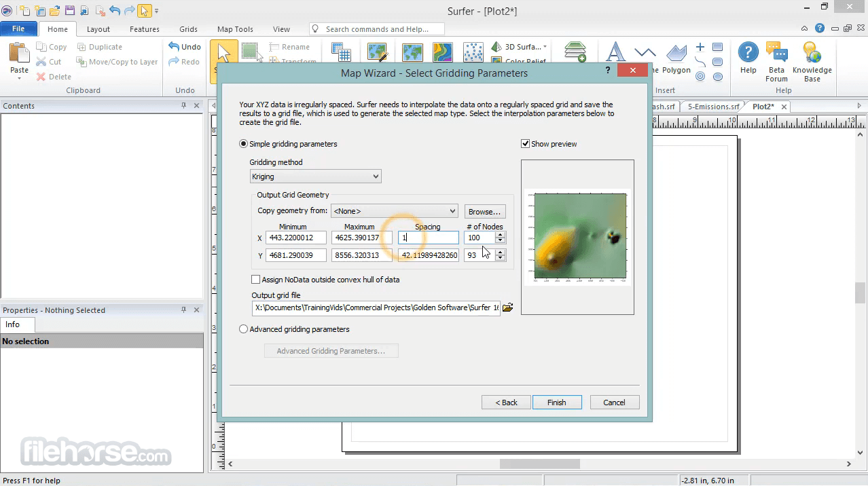
Task: Click the Finish button in the wizard
Action: coord(557,403)
